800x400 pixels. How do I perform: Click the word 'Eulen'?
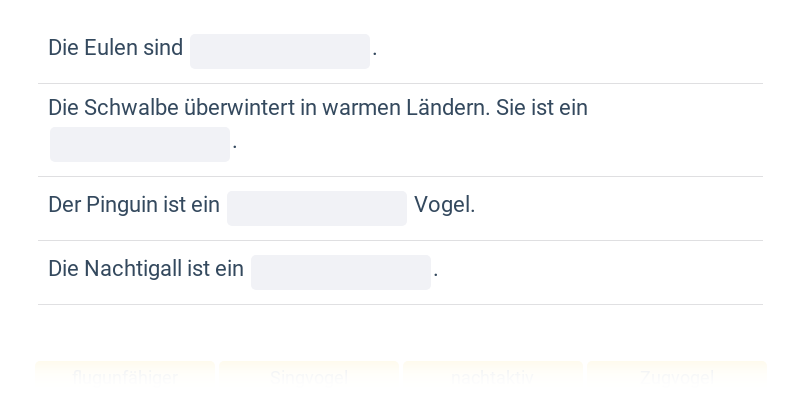[111, 48]
